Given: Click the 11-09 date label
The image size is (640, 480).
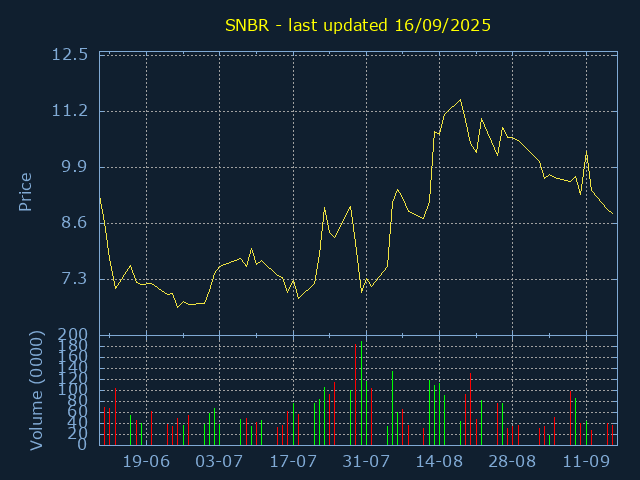Looking at the screenshot, I should pos(586,462).
